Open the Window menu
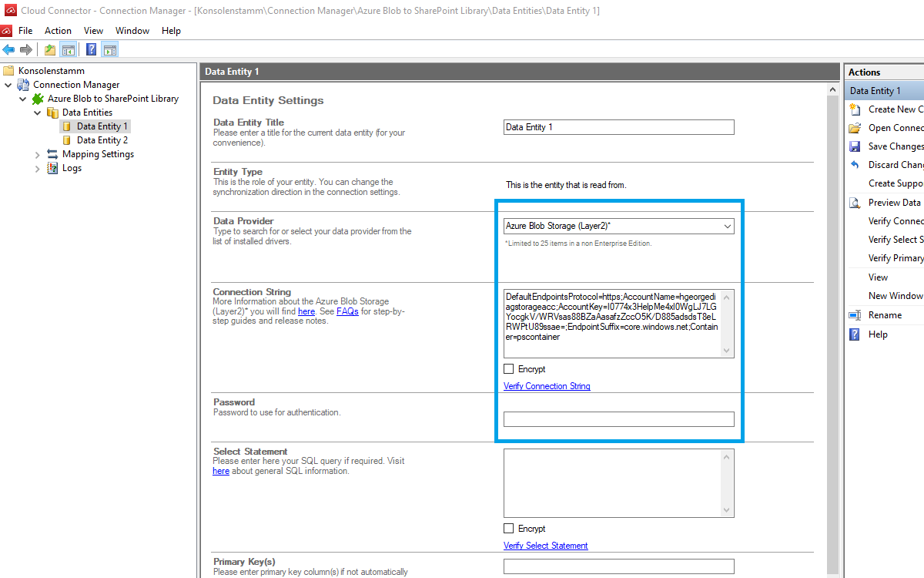Image resolution: width=924 pixels, height=578 pixels. tap(132, 31)
